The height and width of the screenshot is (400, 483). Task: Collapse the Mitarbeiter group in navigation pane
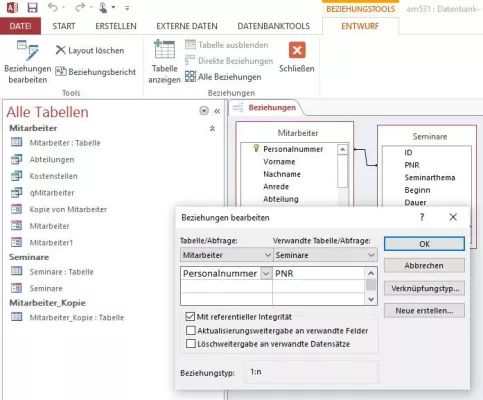(x=212, y=128)
